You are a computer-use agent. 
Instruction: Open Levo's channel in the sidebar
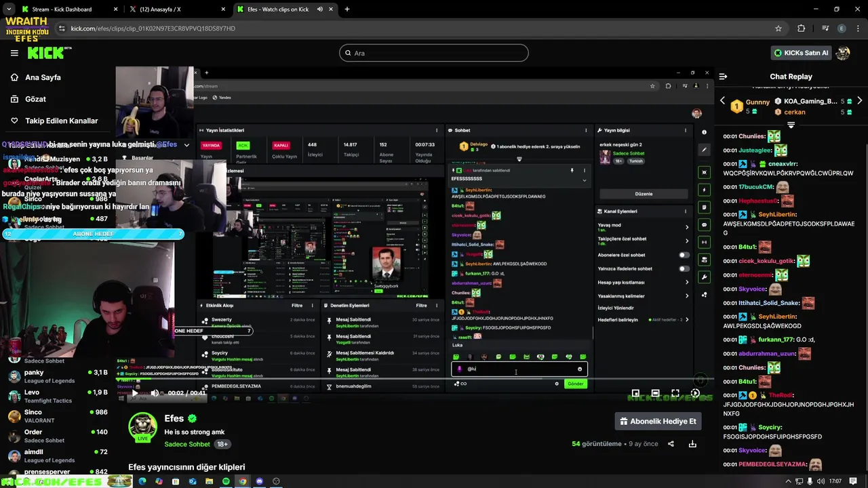pyautogui.click(x=58, y=396)
